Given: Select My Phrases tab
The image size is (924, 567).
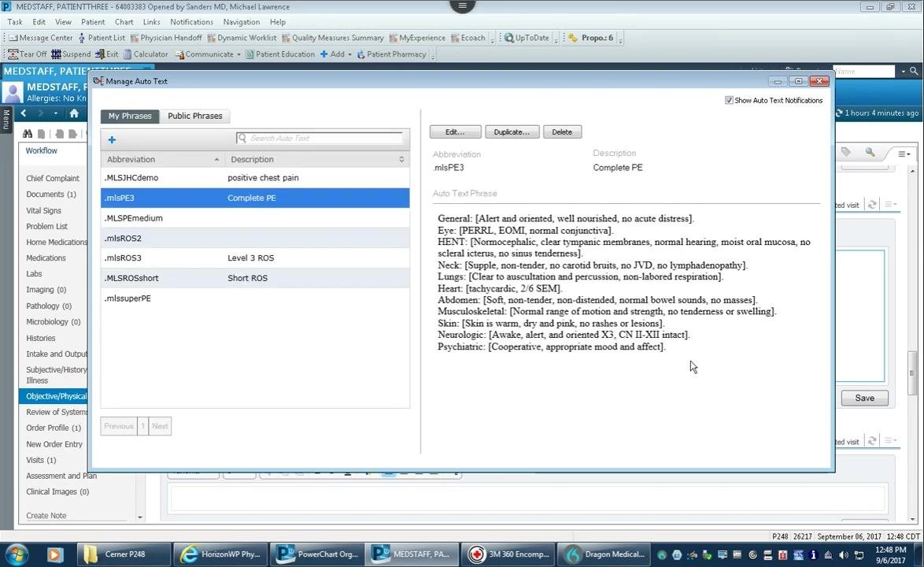Looking at the screenshot, I should click(x=130, y=116).
